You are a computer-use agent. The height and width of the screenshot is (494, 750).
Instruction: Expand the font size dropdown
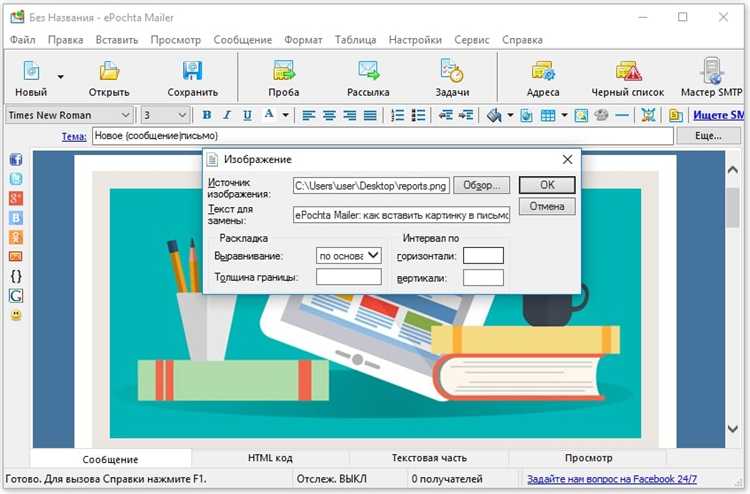[x=184, y=116]
